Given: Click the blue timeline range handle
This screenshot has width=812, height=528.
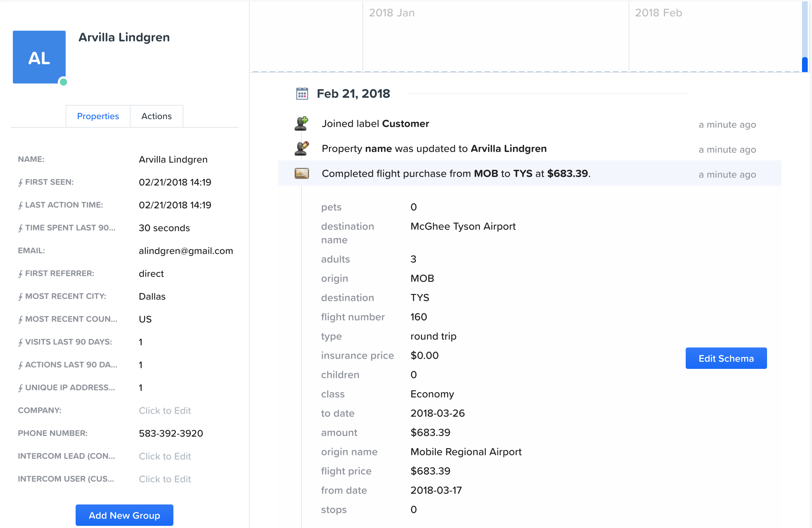Looking at the screenshot, I should [x=805, y=64].
